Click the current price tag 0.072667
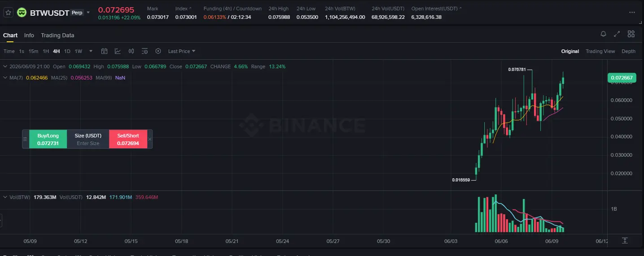 (x=622, y=78)
